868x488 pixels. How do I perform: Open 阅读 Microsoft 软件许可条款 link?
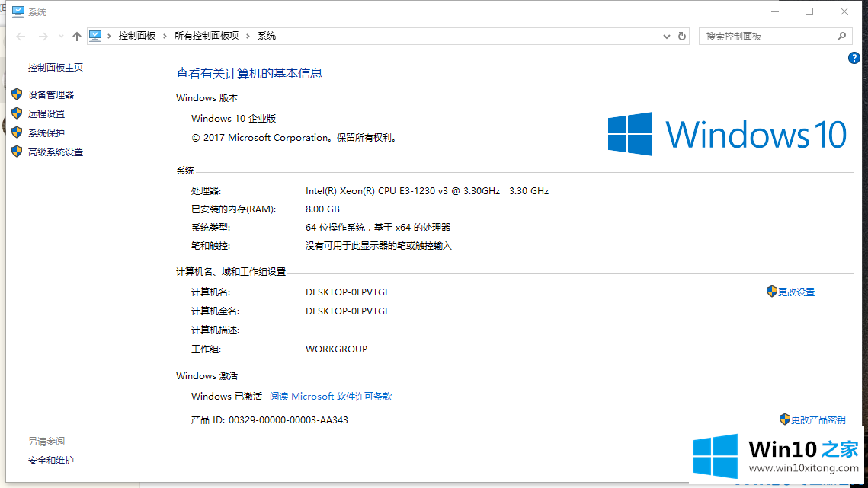coord(331,397)
